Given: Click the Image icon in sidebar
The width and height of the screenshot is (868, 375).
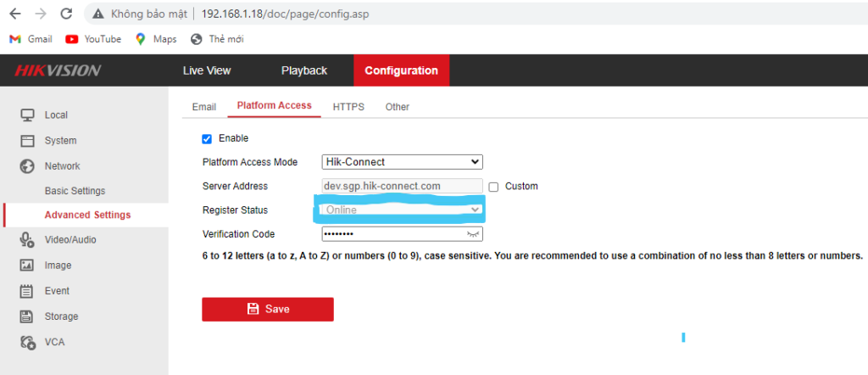Looking at the screenshot, I should pyautogui.click(x=27, y=266).
